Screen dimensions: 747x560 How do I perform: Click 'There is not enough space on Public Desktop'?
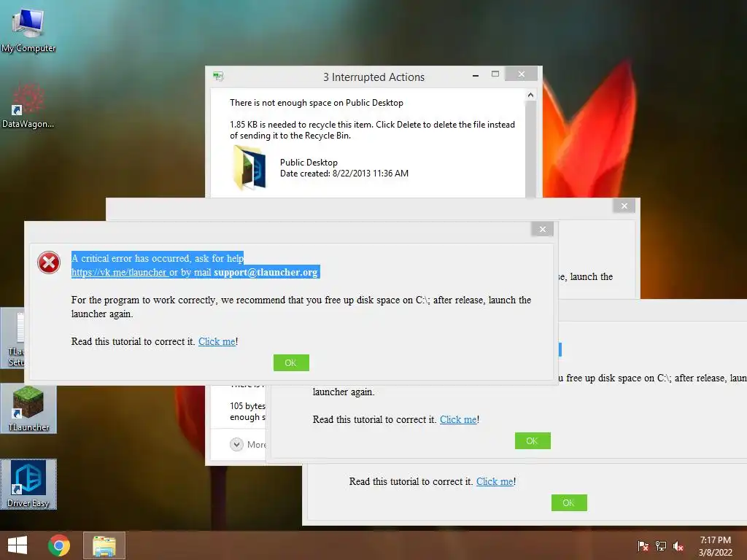coord(317,103)
